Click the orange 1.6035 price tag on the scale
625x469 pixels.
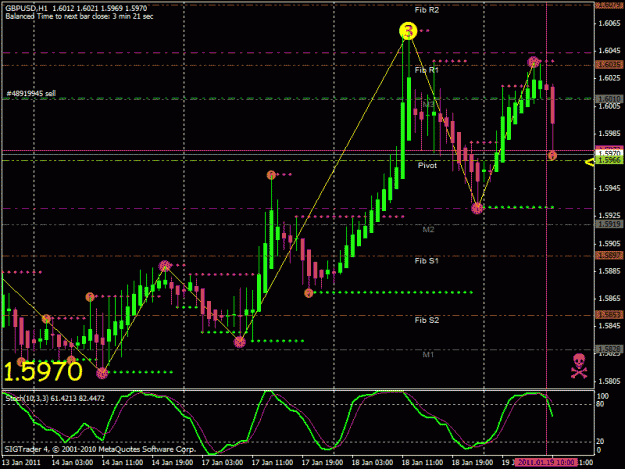click(x=609, y=65)
